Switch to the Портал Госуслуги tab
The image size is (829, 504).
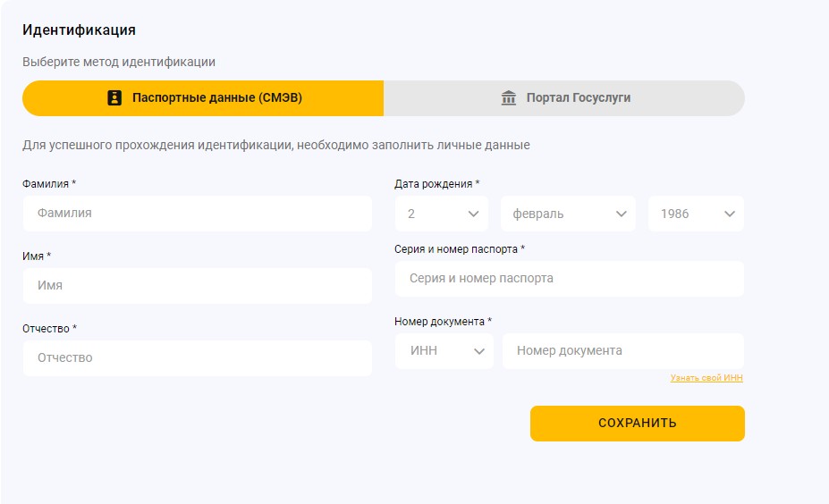tap(564, 97)
